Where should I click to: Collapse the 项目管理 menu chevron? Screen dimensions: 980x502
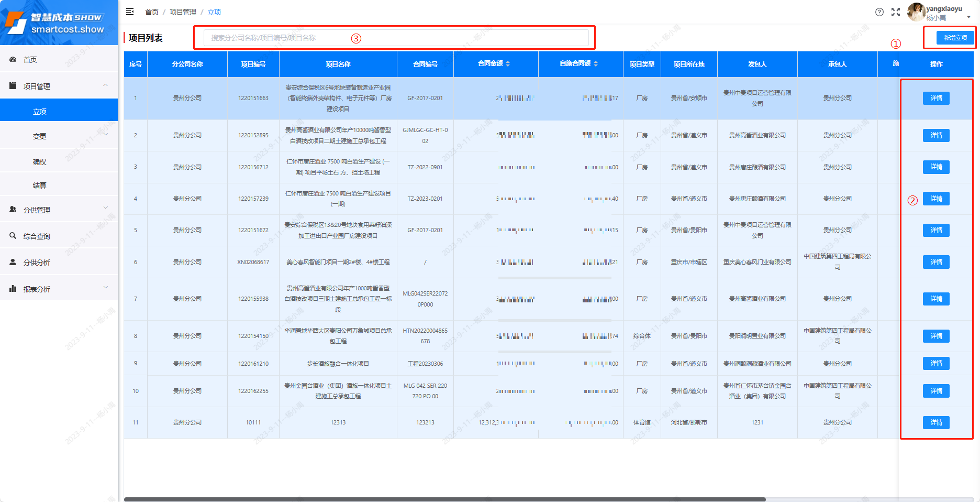tap(105, 85)
